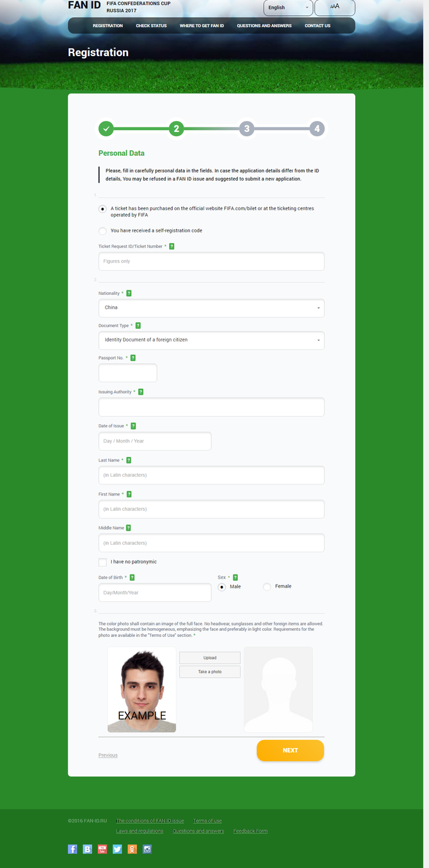The width and height of the screenshot is (429, 868).
Task: Go to Where to Get Fan ID
Action: click(202, 26)
